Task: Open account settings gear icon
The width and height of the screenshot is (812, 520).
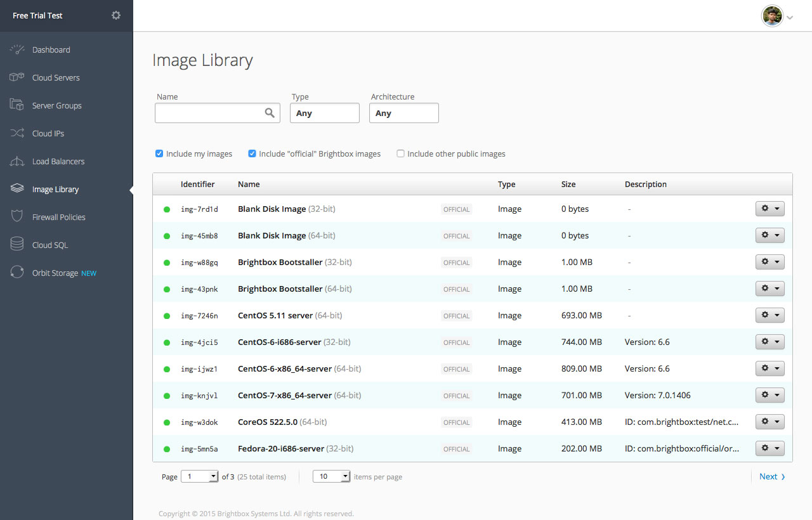Action: [x=116, y=15]
